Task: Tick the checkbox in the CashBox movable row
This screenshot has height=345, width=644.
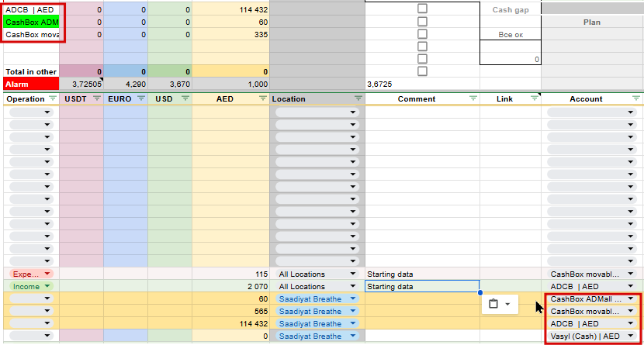Action: (x=422, y=34)
